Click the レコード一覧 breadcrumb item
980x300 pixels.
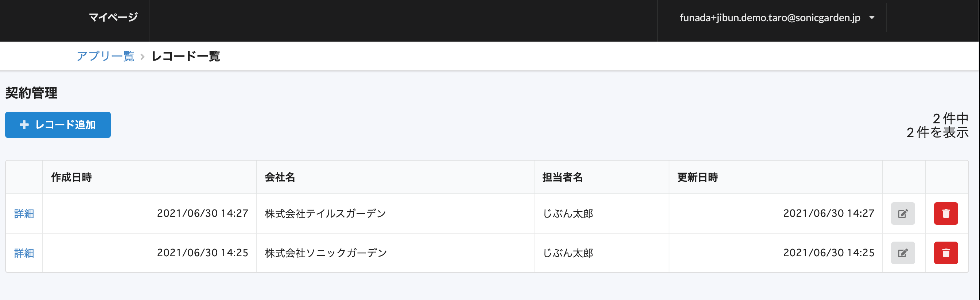[186, 56]
